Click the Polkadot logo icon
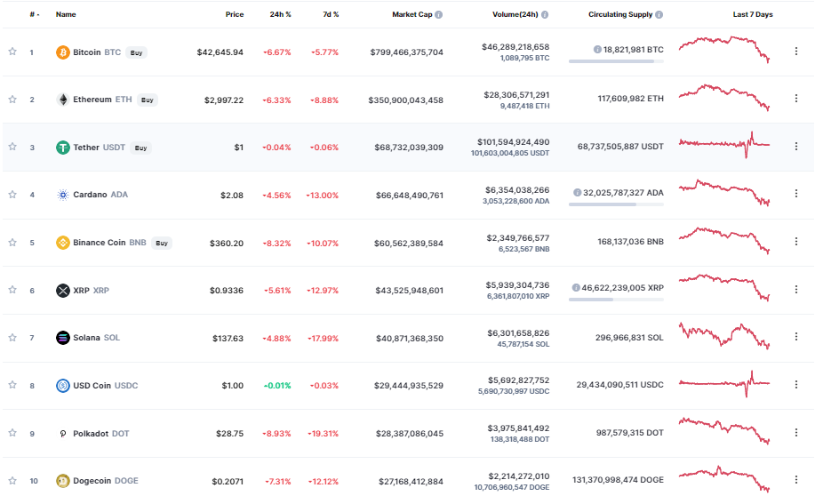 (63, 434)
